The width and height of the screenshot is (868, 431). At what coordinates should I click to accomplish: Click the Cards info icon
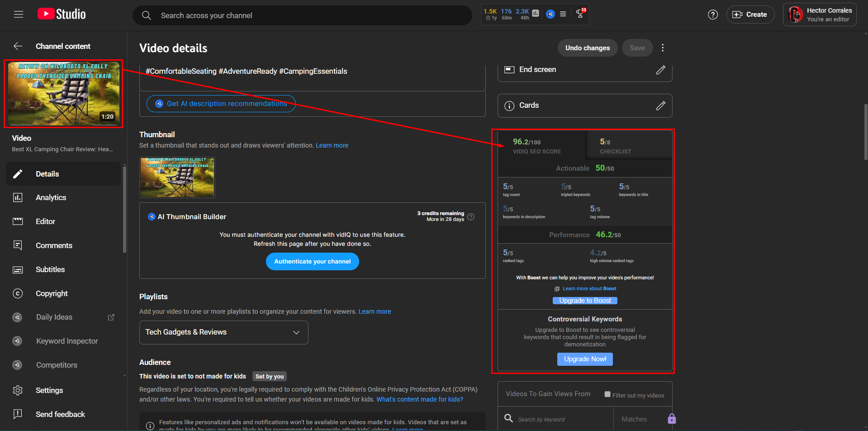coord(509,105)
